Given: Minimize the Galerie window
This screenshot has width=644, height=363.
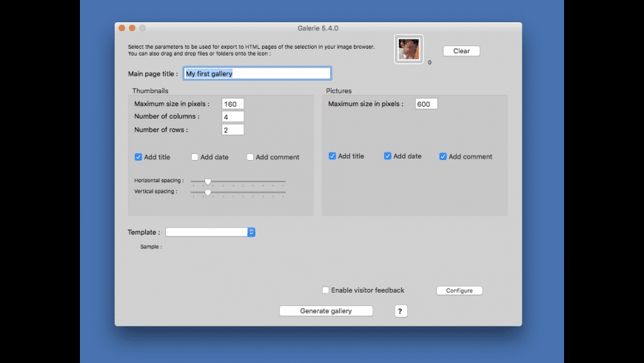Looking at the screenshot, I should pos(133,28).
